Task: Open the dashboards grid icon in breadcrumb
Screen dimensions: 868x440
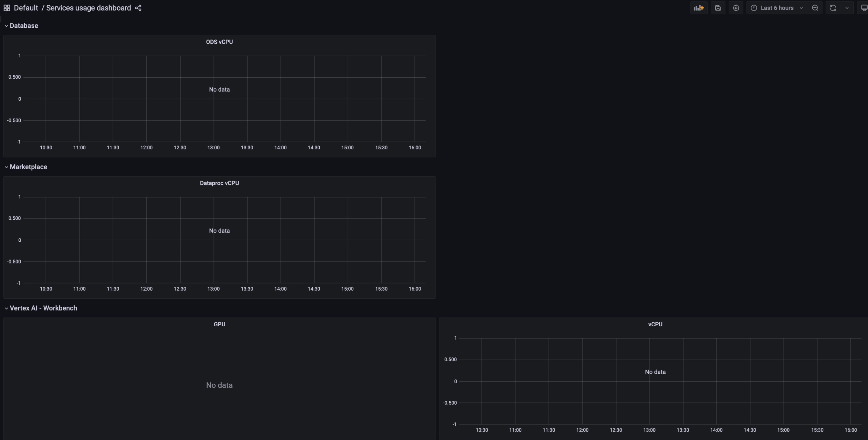Action: pos(6,7)
